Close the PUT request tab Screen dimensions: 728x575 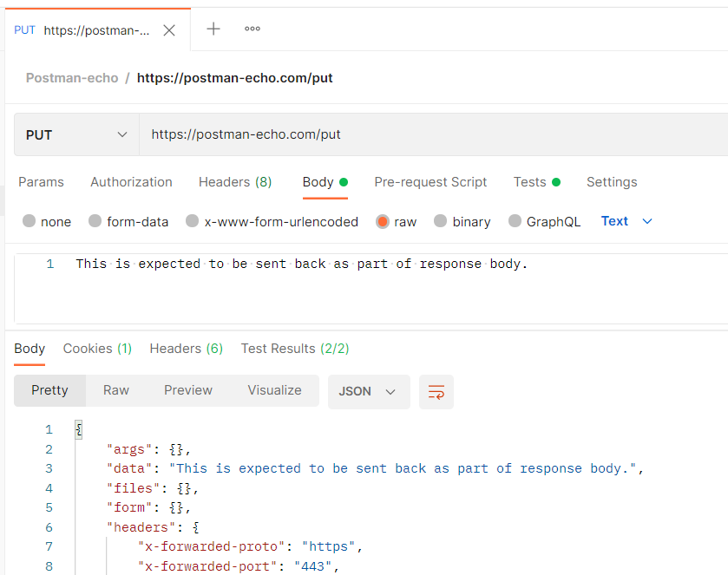(x=169, y=30)
